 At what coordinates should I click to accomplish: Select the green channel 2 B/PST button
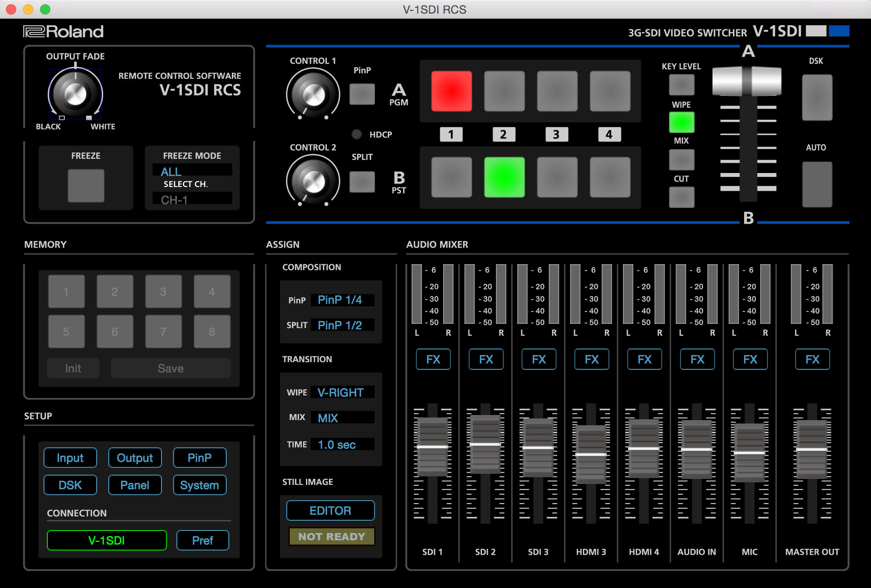504,177
